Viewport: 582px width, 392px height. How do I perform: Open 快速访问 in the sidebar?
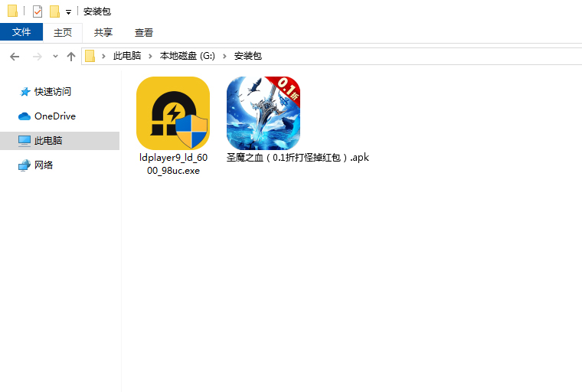tap(52, 92)
